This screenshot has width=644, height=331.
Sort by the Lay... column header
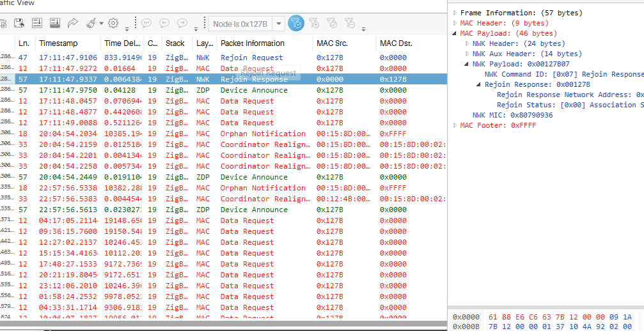[x=205, y=43]
